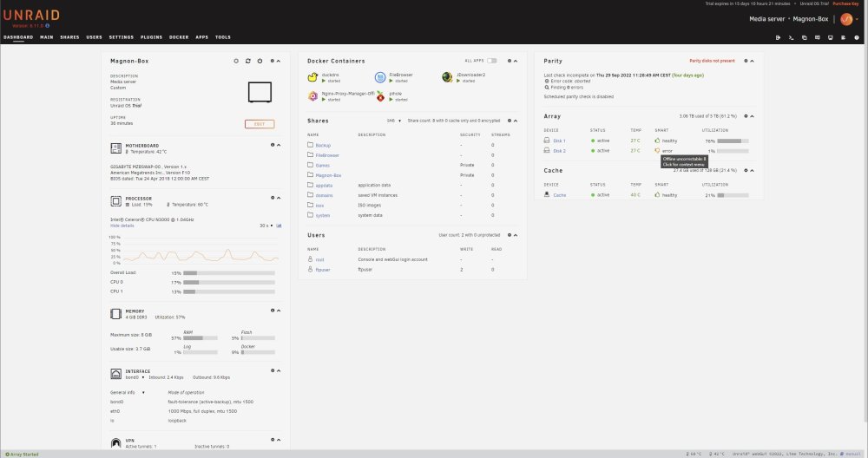868x458 pixels.
Task: Open the SETTINGS menu tab
Action: (x=122, y=37)
